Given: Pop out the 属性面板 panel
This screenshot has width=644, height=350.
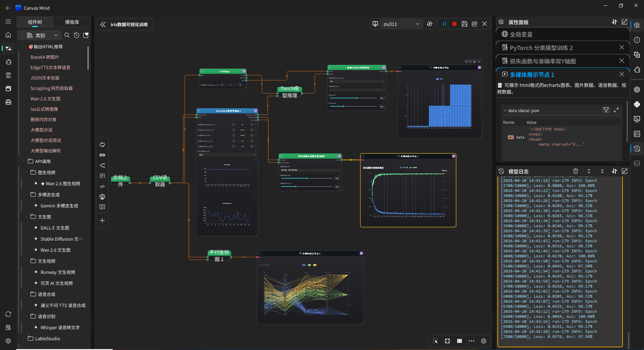Looking at the screenshot, I should tap(625, 22).
